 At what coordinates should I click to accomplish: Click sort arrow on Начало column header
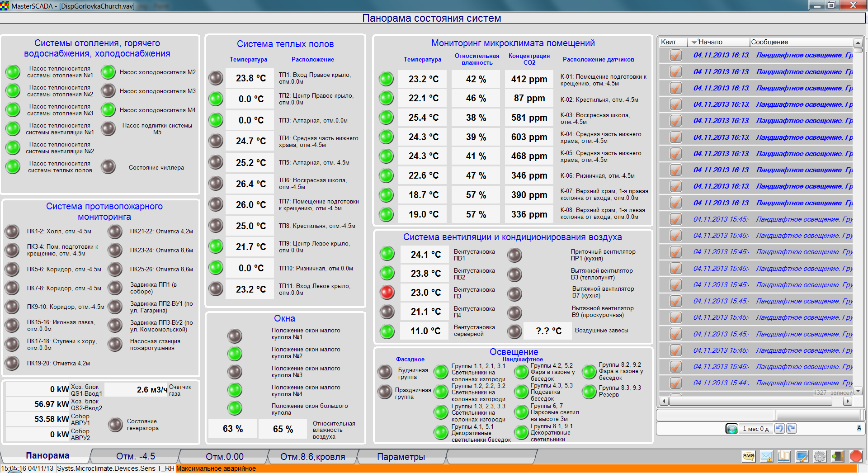(x=694, y=43)
